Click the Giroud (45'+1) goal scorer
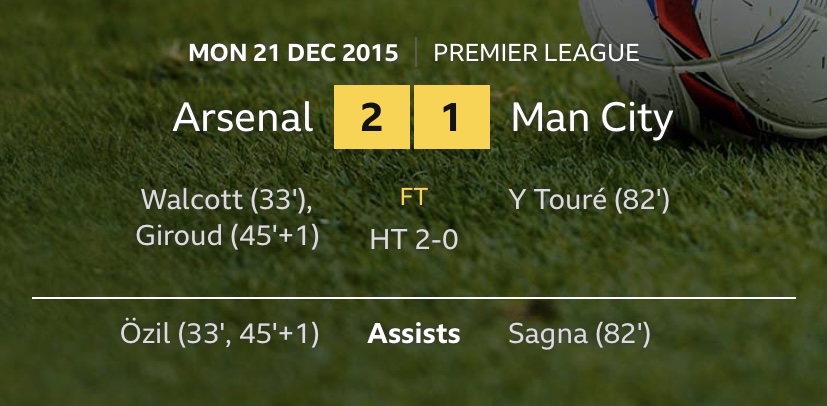This screenshot has width=827, height=406. click(x=227, y=236)
